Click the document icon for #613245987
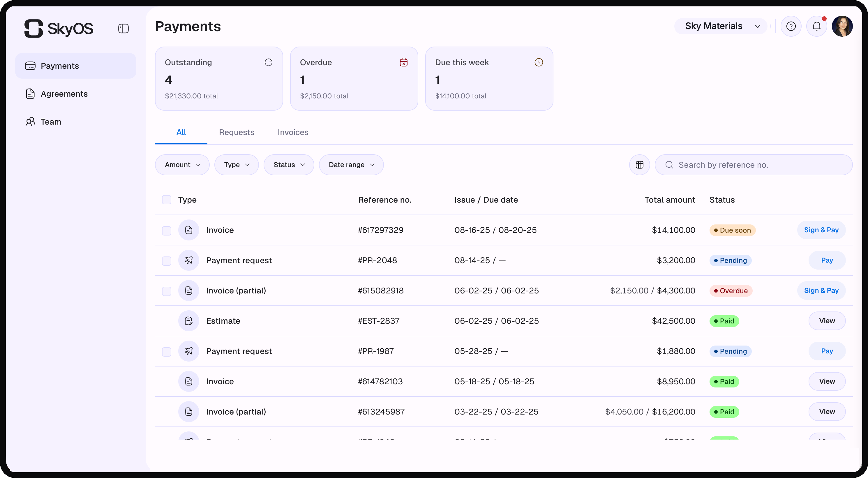Viewport: 868px width, 478px height. tap(189, 412)
